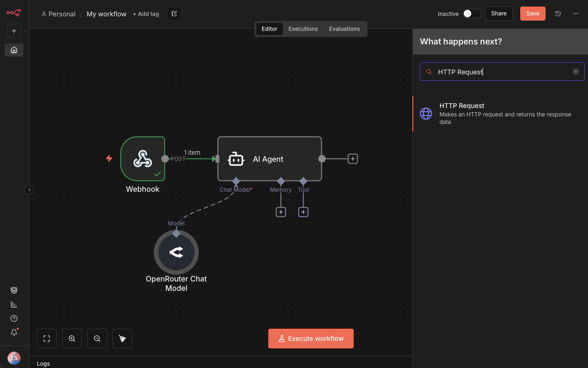Open the templates cube icon in sidebar

click(14, 290)
